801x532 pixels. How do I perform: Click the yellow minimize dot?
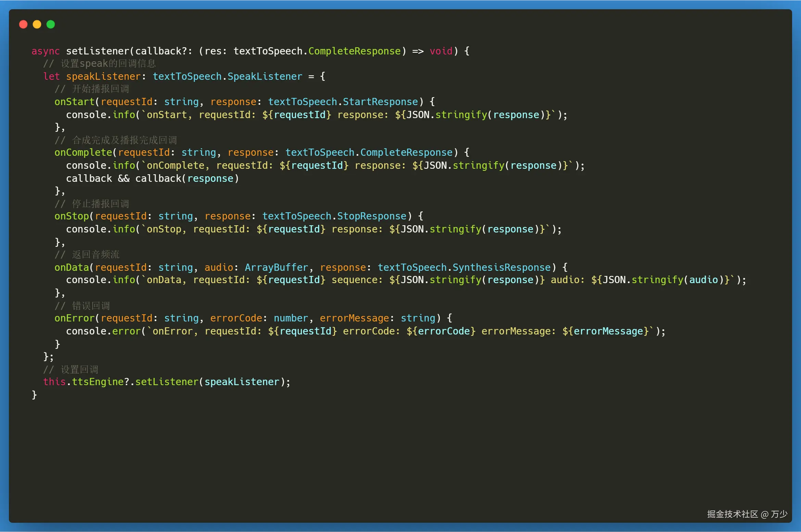pyautogui.click(x=37, y=24)
